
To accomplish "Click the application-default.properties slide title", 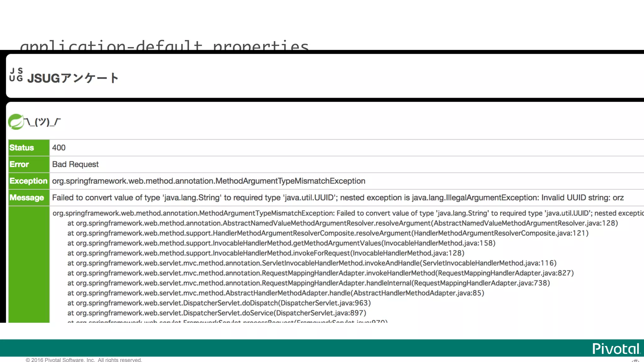I will pos(164,46).
